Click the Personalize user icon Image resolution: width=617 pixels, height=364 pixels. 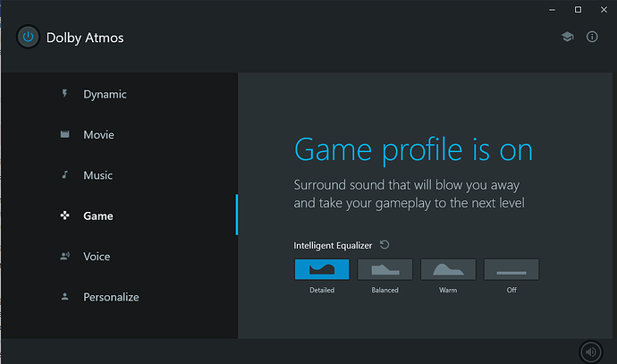[64, 297]
